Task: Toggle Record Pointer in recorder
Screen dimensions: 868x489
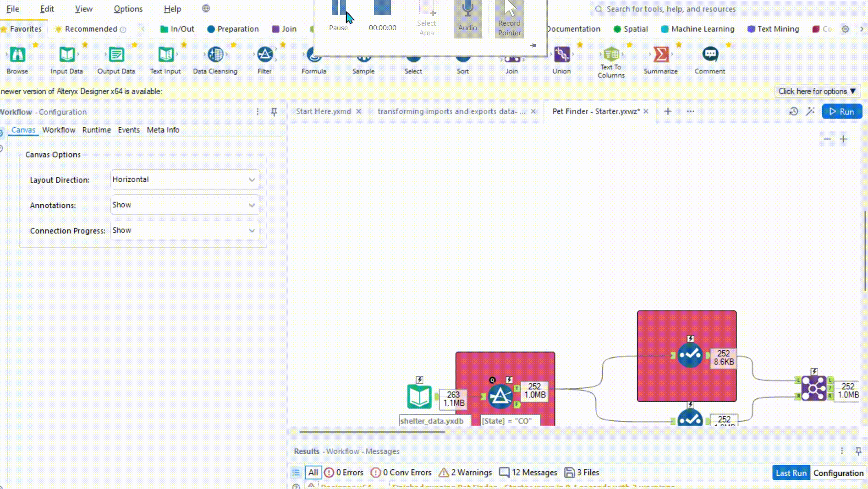Action: click(x=510, y=18)
